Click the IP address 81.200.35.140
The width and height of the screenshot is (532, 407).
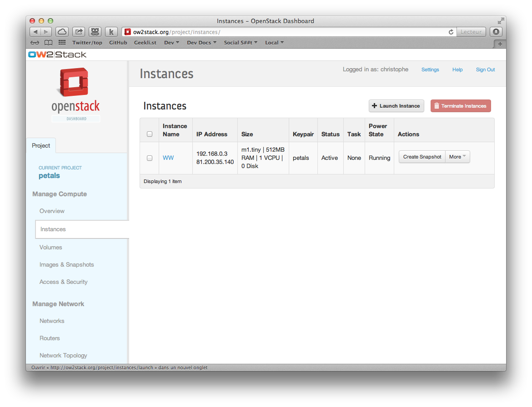click(215, 162)
